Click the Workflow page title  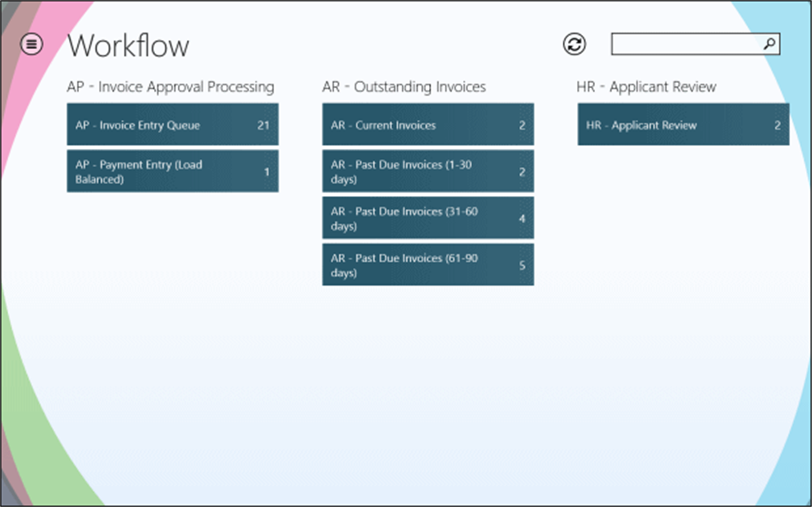tap(129, 46)
